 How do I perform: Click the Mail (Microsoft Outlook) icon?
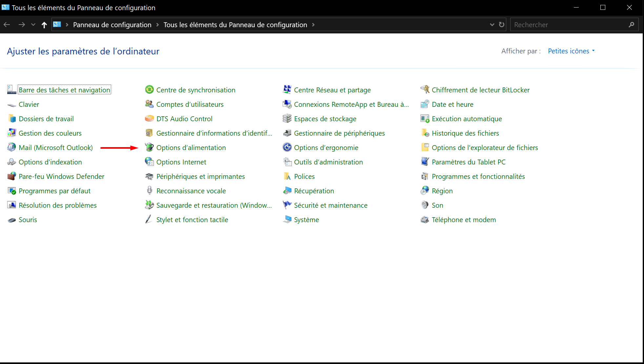click(11, 147)
